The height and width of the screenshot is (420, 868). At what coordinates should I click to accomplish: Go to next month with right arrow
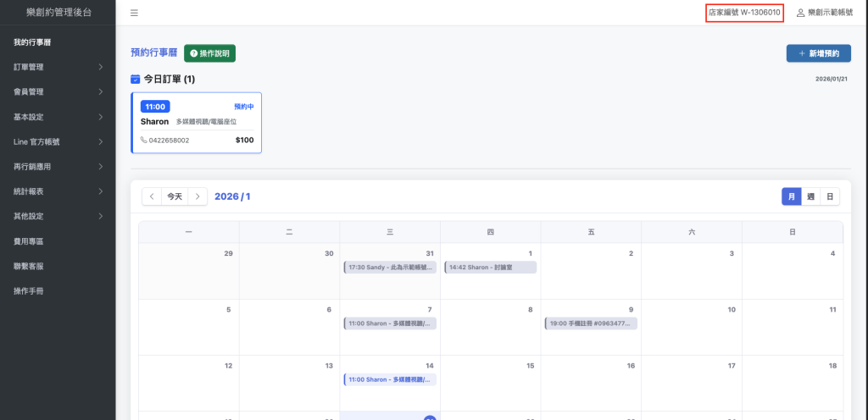(198, 196)
